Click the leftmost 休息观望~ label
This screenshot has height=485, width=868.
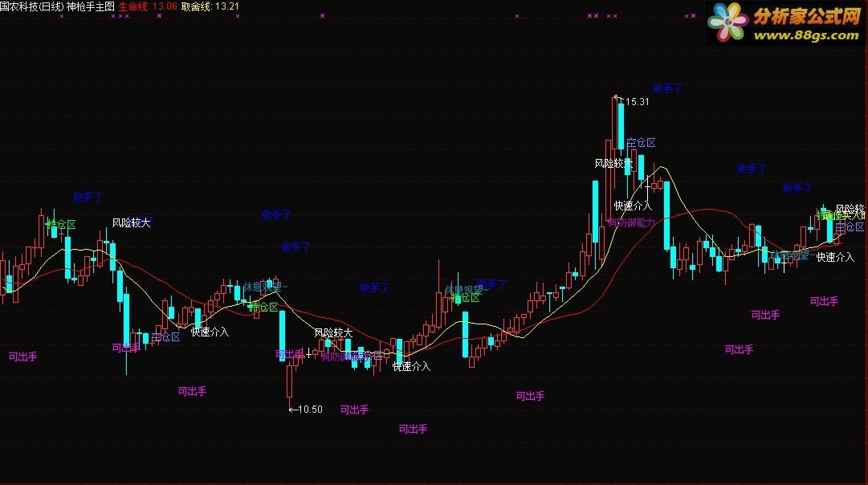(x=265, y=287)
